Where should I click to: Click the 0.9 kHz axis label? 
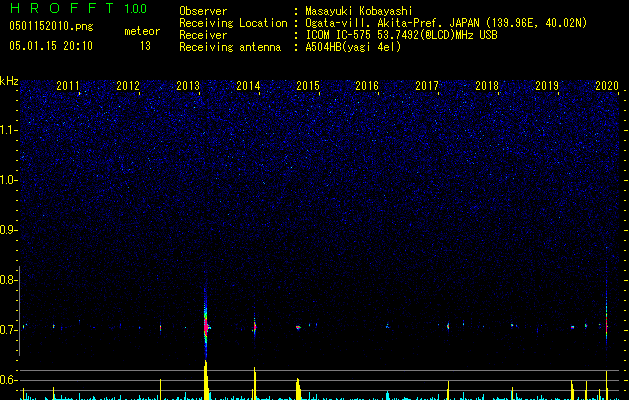[x=7, y=230]
